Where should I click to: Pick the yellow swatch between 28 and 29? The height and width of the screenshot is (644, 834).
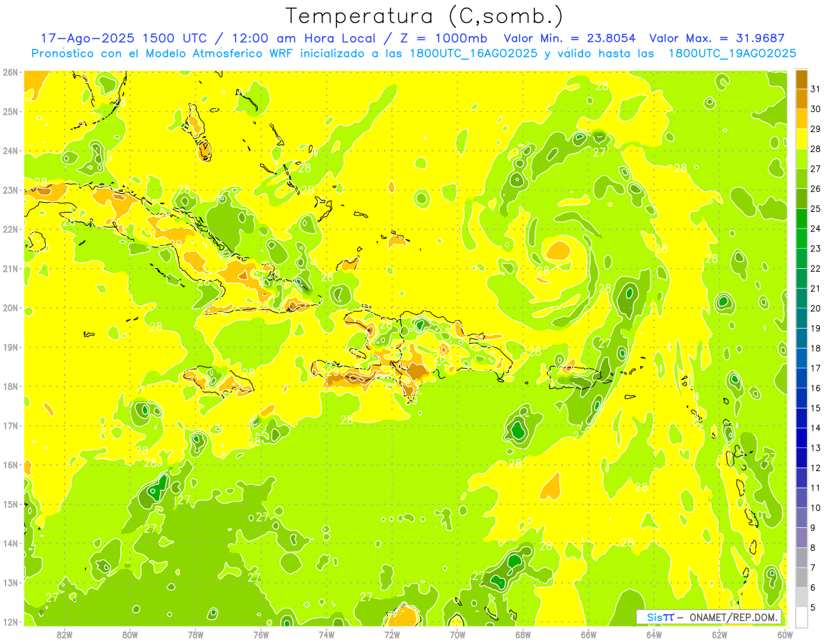[802, 139]
